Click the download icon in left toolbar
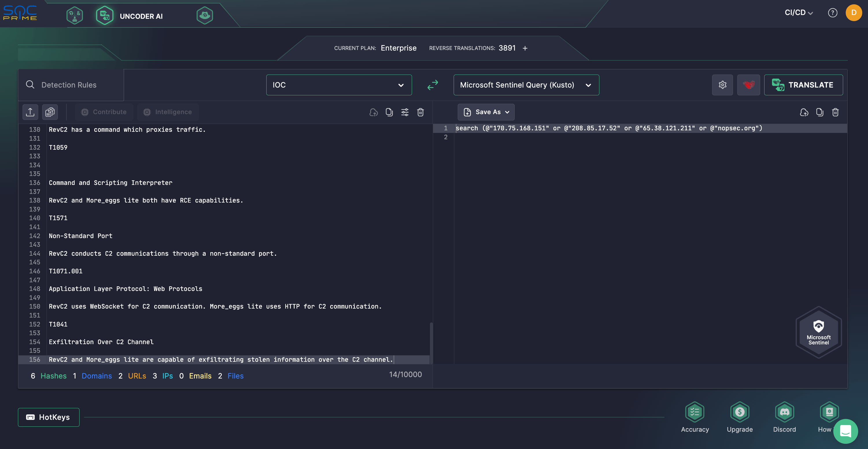The width and height of the screenshot is (868, 449). (x=30, y=112)
